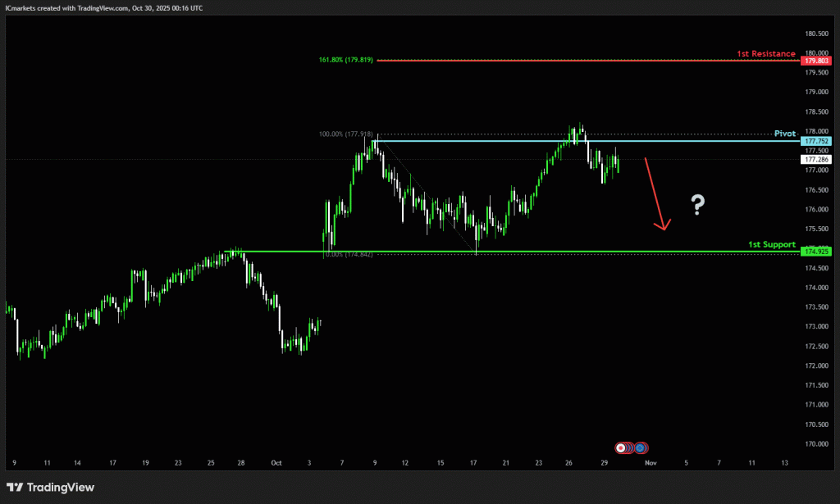840x504 pixels.
Task: Select the green 174.925 support price tag
Action: (816, 251)
